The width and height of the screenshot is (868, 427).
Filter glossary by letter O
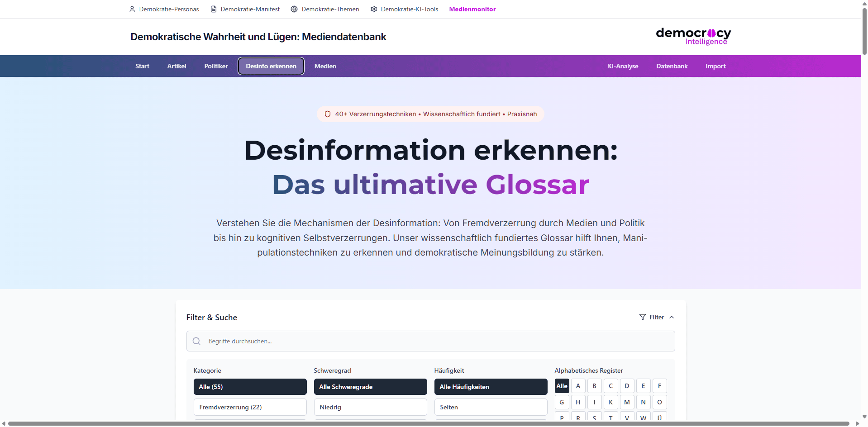[659, 402]
